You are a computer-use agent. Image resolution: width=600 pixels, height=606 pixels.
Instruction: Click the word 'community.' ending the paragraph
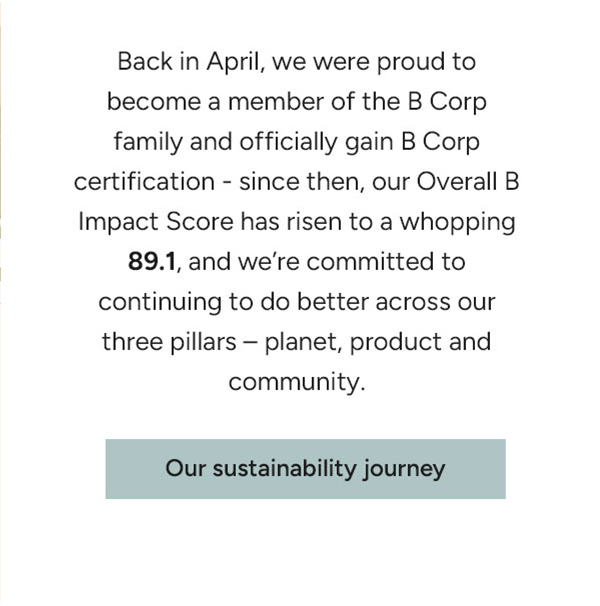297,382
